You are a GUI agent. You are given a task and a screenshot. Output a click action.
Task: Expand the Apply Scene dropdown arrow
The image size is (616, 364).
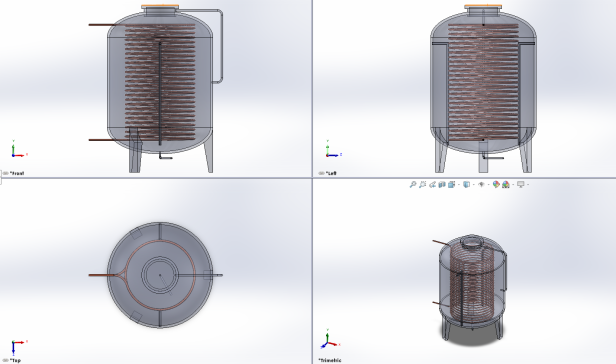(x=513, y=185)
